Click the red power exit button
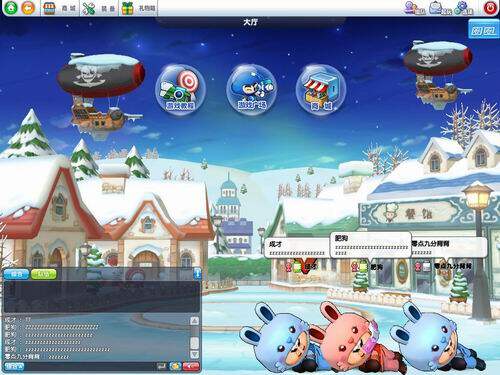Image resolution: width=500 pixels, height=375 pixels. 490,8
